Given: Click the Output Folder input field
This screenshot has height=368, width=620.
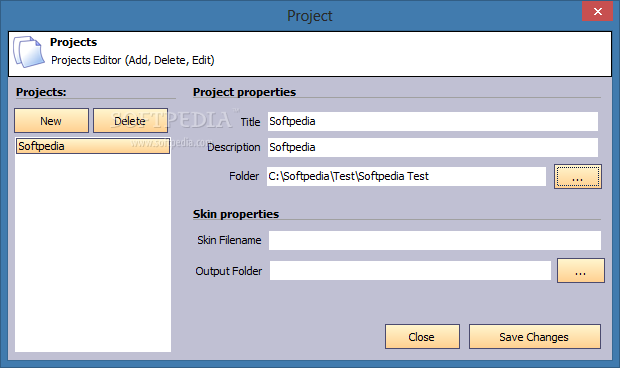Looking at the screenshot, I should (x=410, y=271).
